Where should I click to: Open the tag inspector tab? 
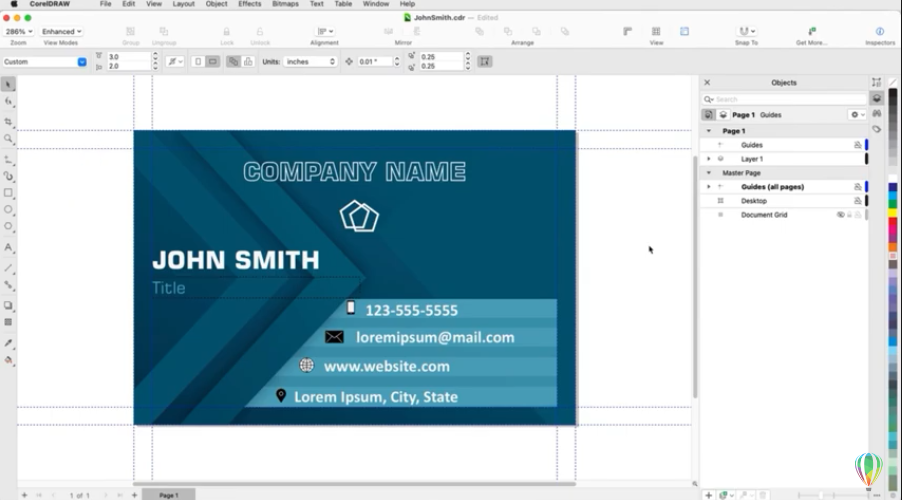click(x=877, y=129)
